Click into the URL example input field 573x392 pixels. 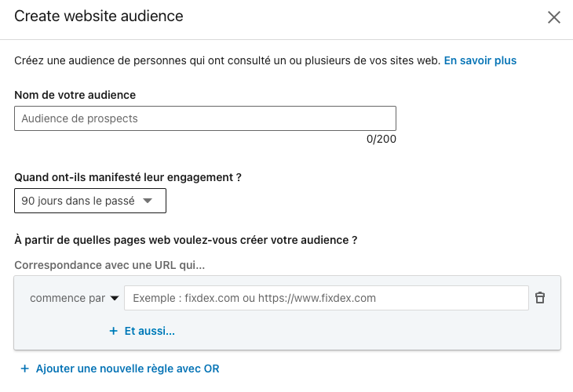click(326, 298)
